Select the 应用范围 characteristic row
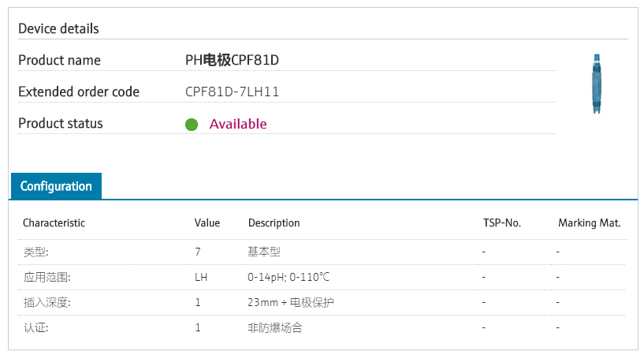 [x=322, y=278]
